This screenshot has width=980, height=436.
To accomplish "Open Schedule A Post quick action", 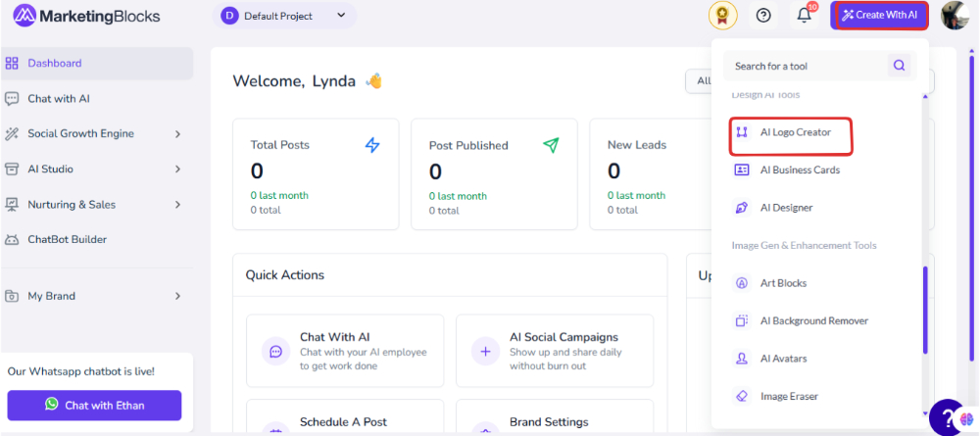I will pos(345,415).
